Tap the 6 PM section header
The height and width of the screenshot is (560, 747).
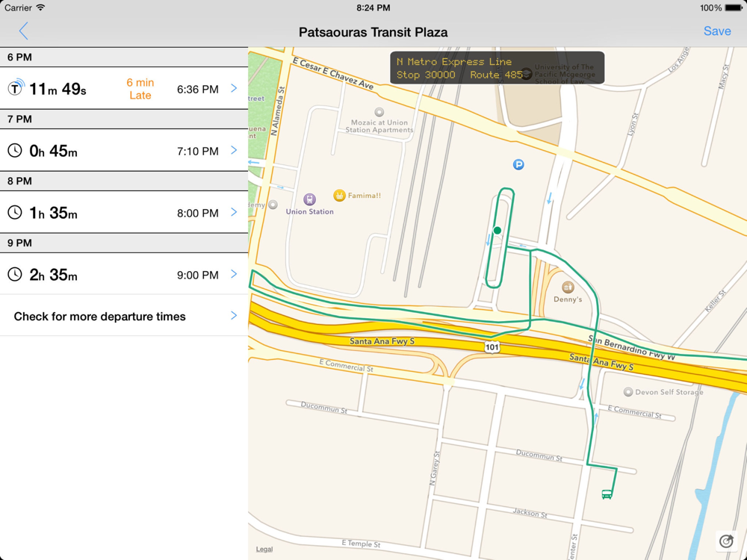click(x=124, y=57)
